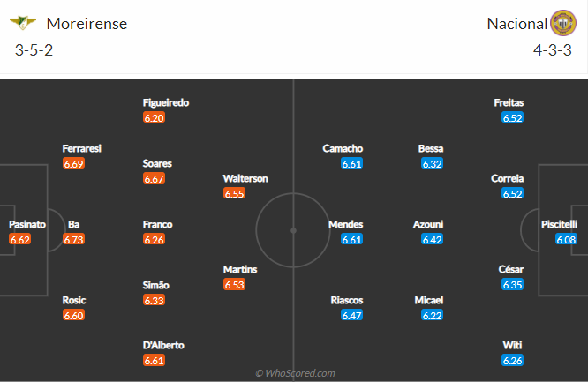Open the Moreirense team name link

click(x=87, y=24)
